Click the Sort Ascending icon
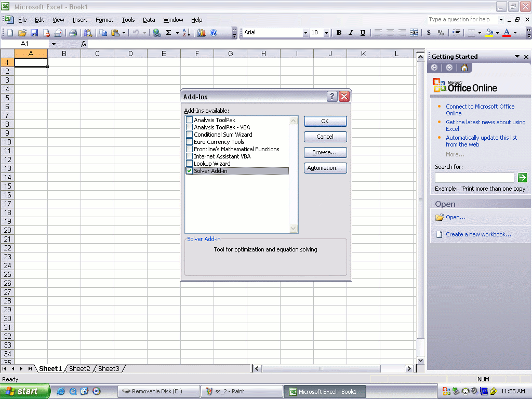532x399 pixels. point(187,33)
